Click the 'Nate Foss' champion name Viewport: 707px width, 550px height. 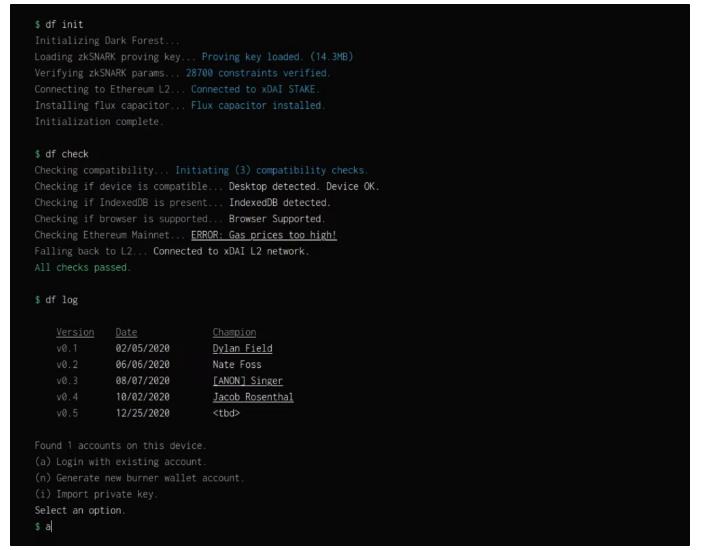(x=237, y=365)
